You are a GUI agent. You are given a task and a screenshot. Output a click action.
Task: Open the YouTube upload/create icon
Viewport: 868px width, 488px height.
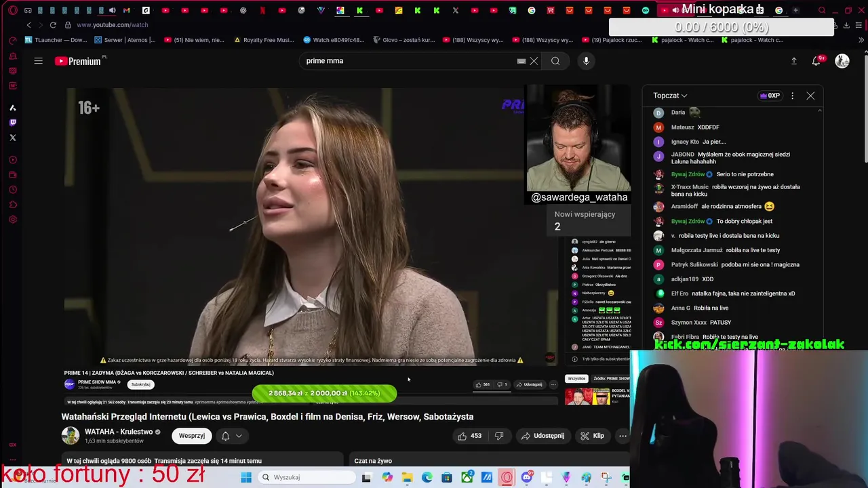pos(794,61)
